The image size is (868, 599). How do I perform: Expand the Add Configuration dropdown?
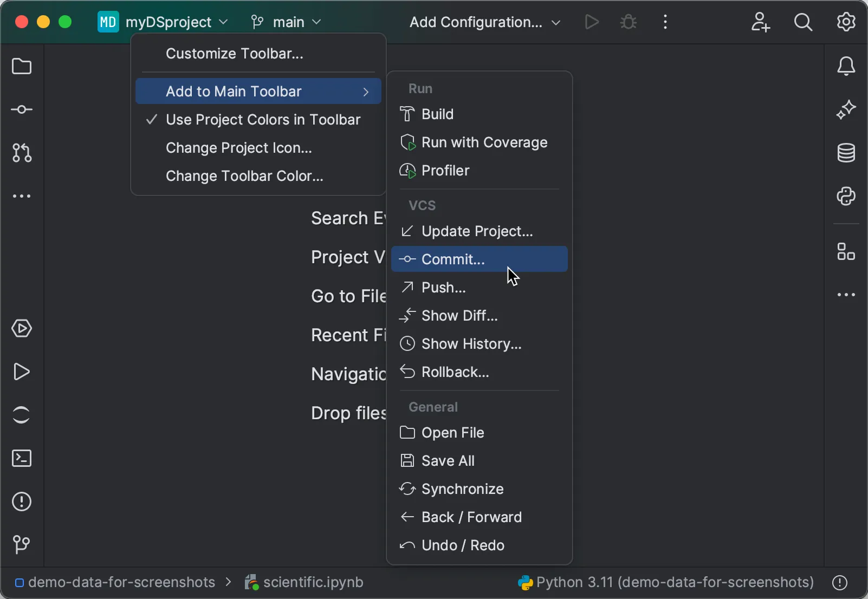tap(484, 22)
